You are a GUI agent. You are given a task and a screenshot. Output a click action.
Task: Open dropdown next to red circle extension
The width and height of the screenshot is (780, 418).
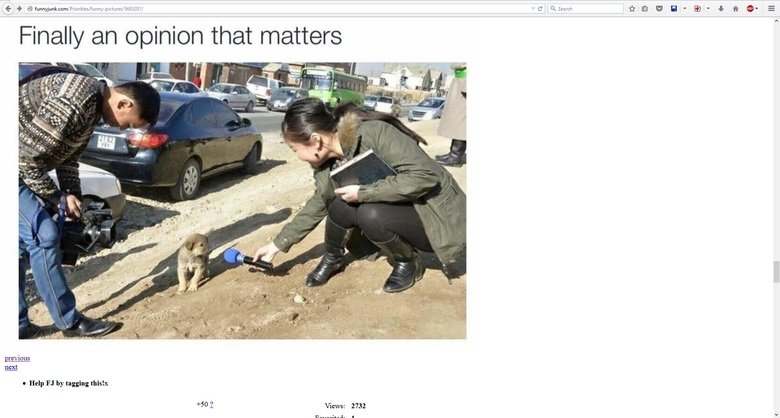pos(708,8)
